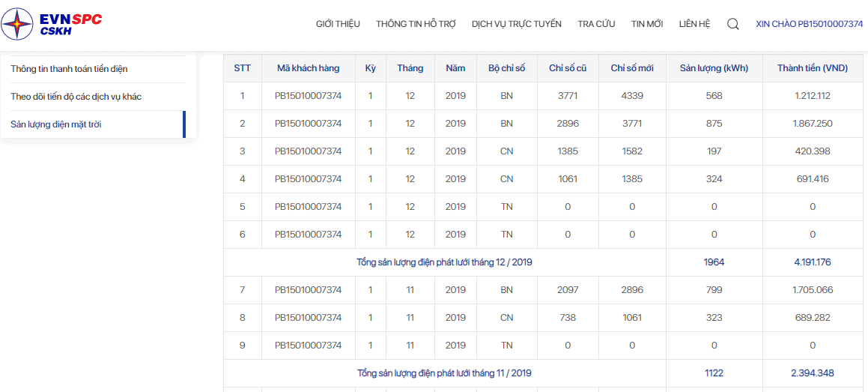Go to the TIN MỚI section
This screenshot has height=392, width=868.
pos(647,24)
